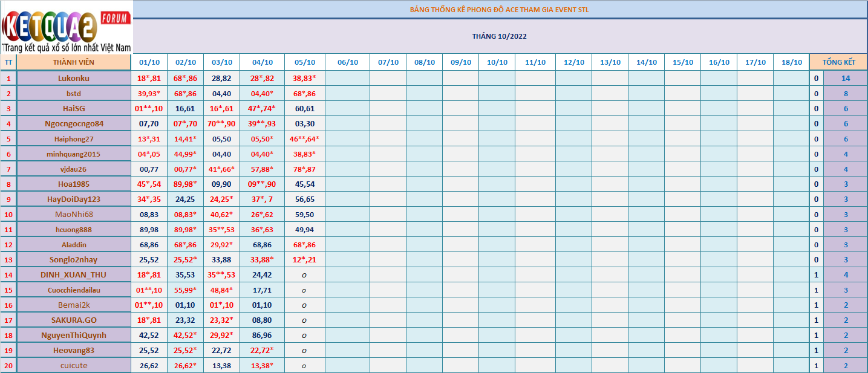Click the KETQUA2 Forum logo
The image size is (868, 373).
click(x=67, y=27)
